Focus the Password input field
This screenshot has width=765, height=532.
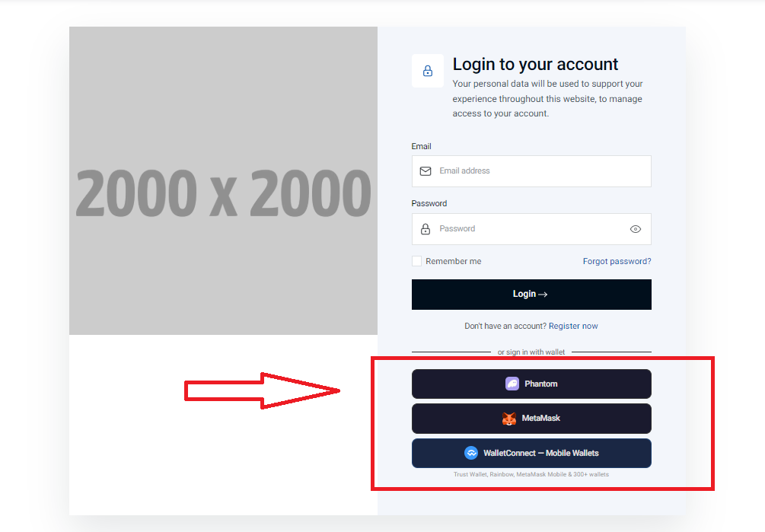coord(531,229)
